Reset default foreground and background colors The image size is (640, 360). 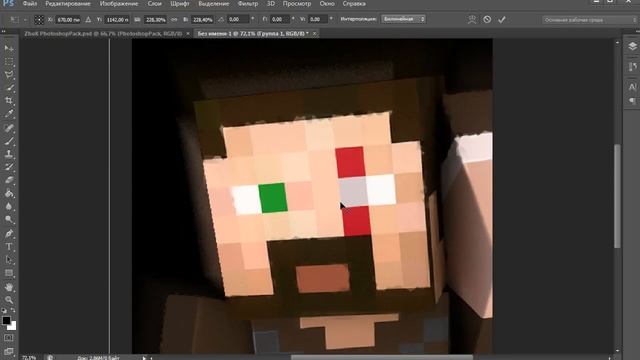4,311
